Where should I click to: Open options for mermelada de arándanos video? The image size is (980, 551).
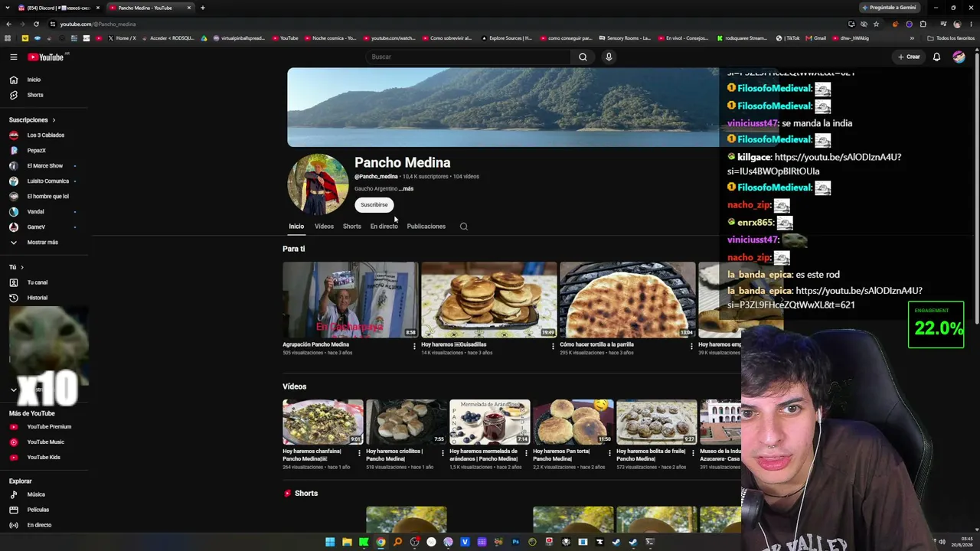point(526,453)
